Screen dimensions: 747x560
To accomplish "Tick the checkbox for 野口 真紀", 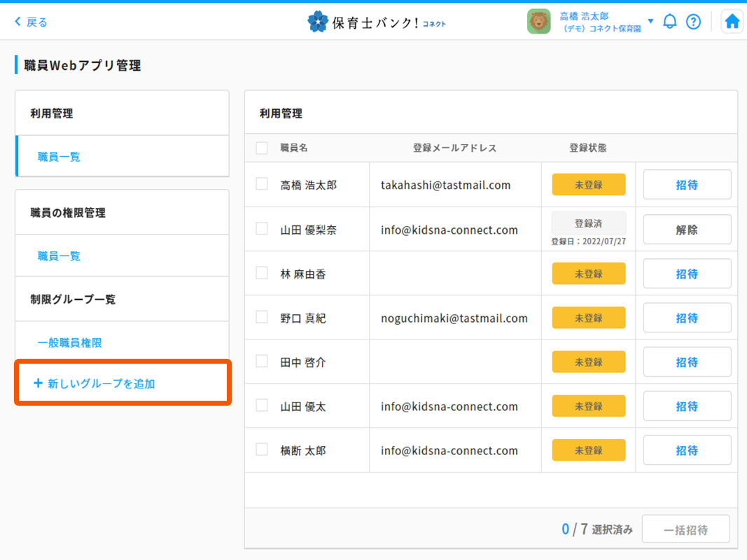I will tap(262, 317).
